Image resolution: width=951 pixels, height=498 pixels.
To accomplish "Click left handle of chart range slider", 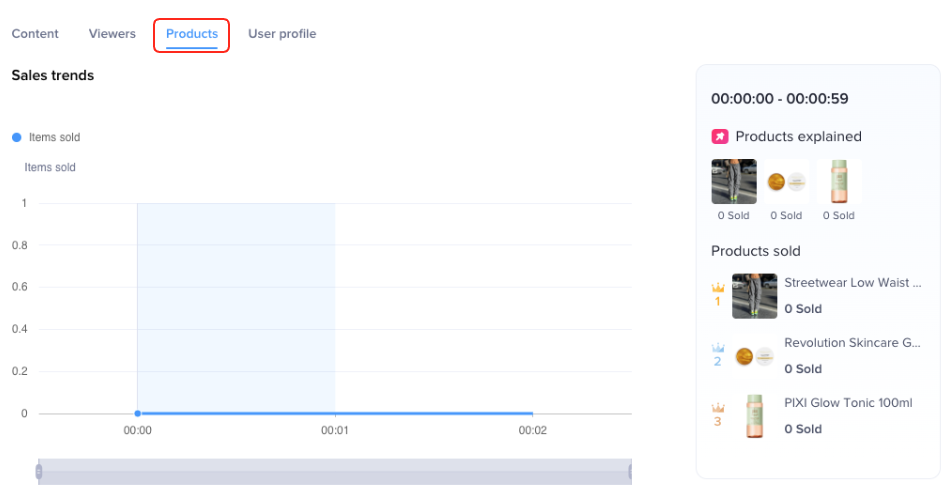I will pyautogui.click(x=39, y=471).
